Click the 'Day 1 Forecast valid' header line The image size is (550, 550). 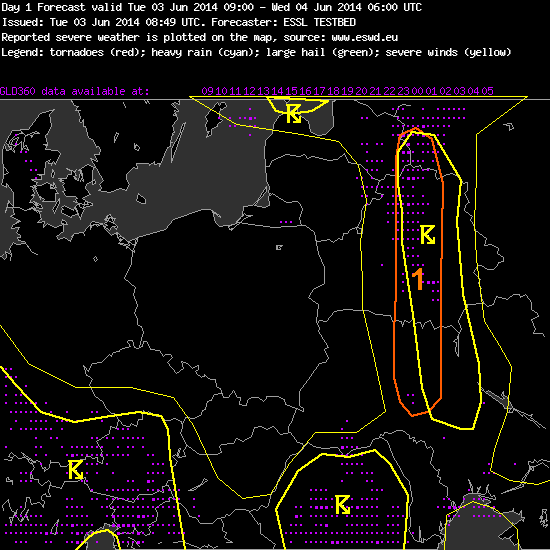212,7
